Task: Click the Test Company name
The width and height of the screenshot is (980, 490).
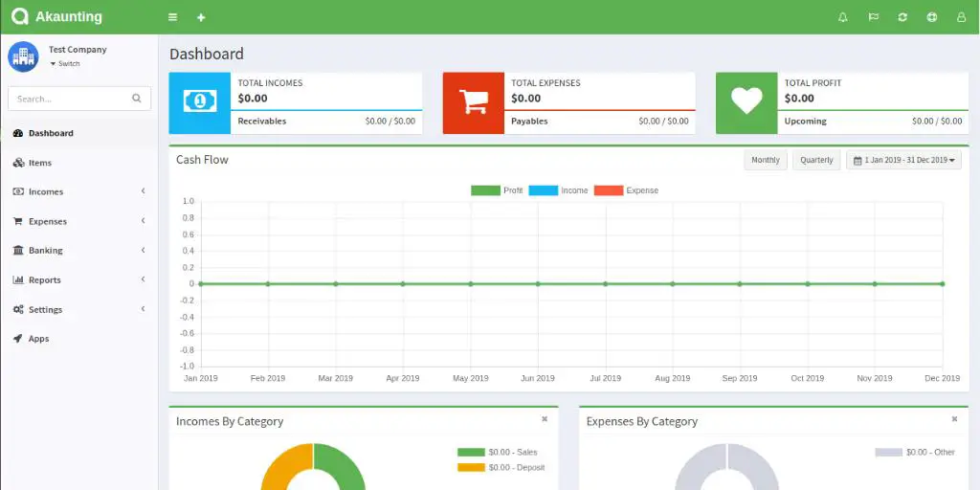Action: coord(78,50)
